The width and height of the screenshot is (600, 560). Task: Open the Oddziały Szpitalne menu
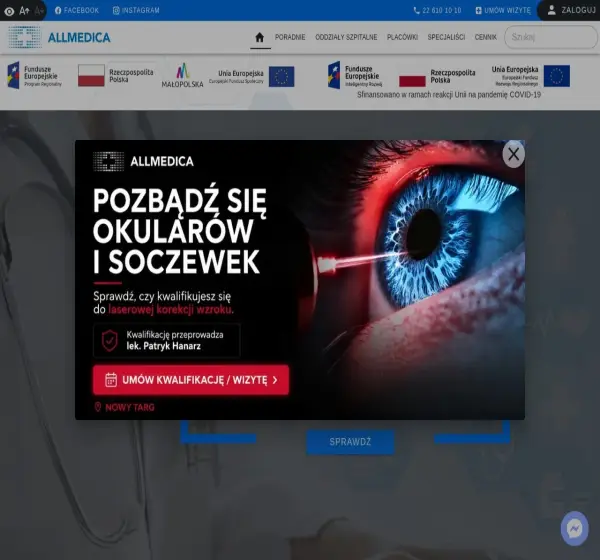pos(346,37)
